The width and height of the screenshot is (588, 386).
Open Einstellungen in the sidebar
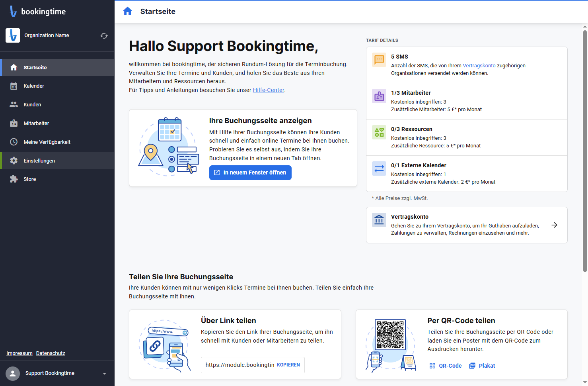coord(57,161)
